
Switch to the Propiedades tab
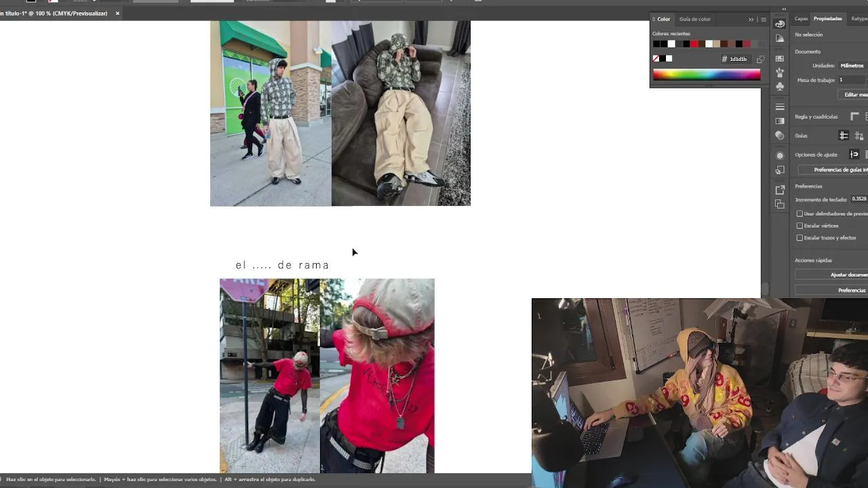point(828,19)
